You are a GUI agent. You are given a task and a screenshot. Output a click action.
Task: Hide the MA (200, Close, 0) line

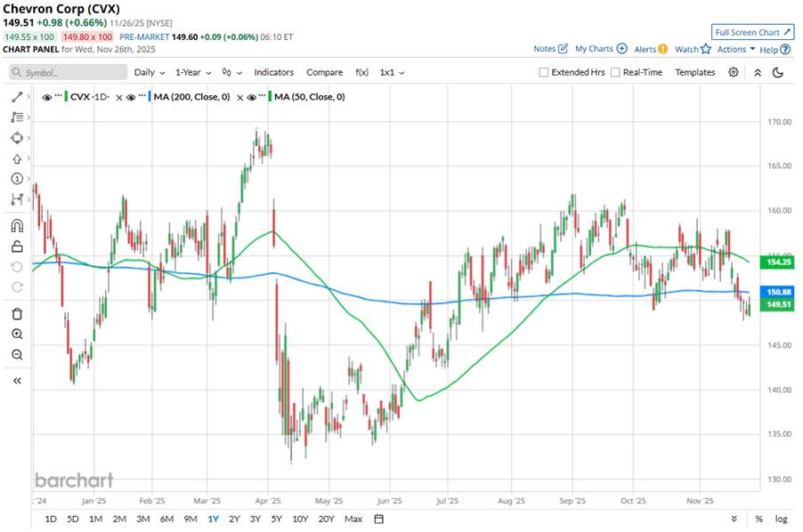(130, 97)
